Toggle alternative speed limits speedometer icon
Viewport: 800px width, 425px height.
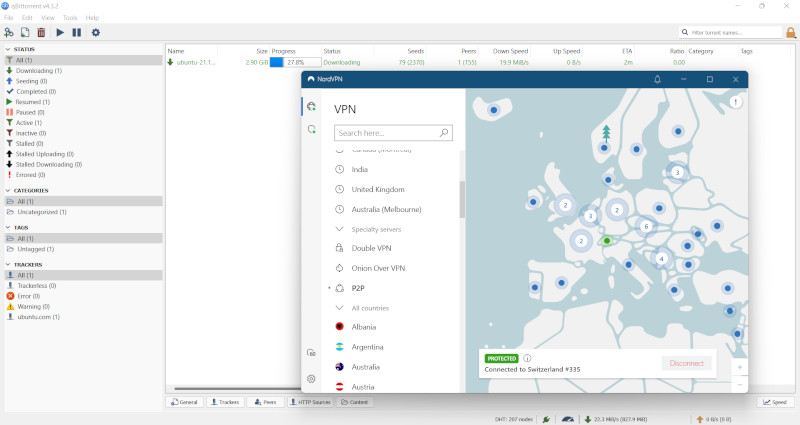pyautogui.click(x=567, y=419)
